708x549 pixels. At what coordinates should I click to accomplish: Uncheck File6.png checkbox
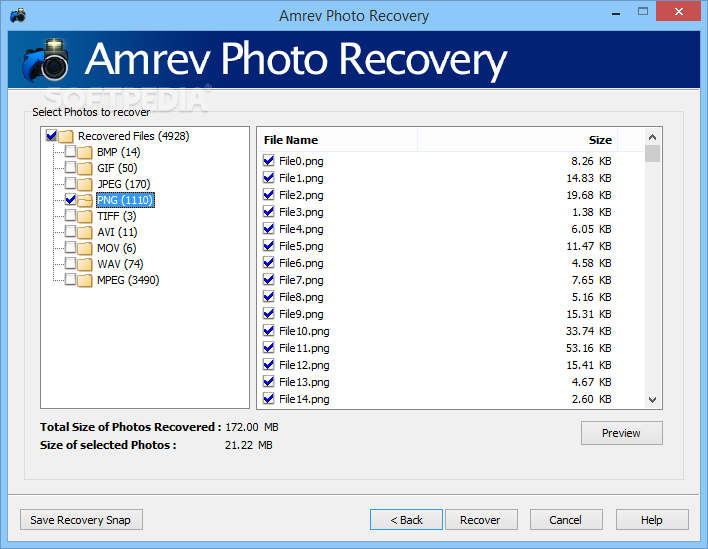point(269,262)
